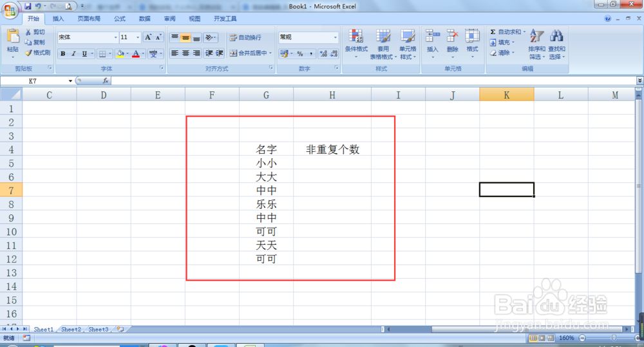
Task: Align text to bottom of cell
Action: click(x=196, y=37)
